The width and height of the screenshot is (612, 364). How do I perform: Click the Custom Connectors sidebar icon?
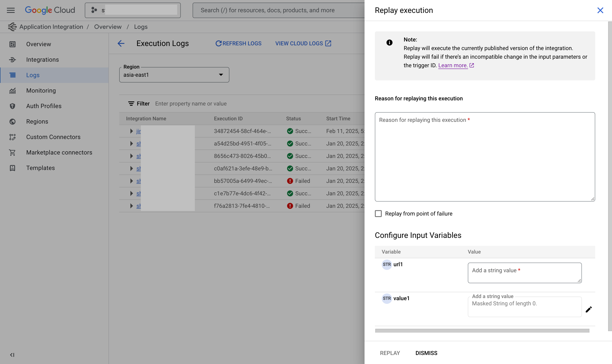tap(12, 137)
